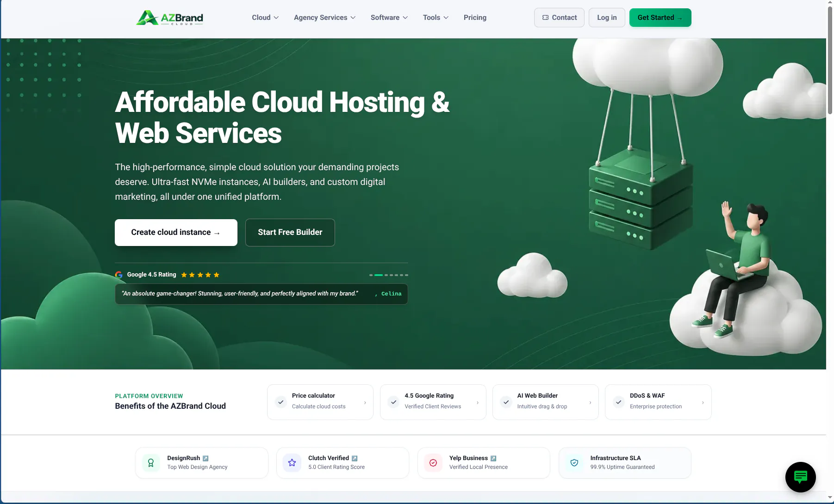Click the arrow chevron on DDoS & WAF card
This screenshot has width=834, height=504.
pos(703,403)
